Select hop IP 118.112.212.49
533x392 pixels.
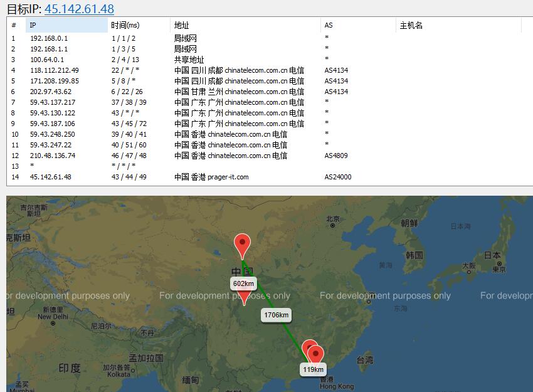coord(55,70)
